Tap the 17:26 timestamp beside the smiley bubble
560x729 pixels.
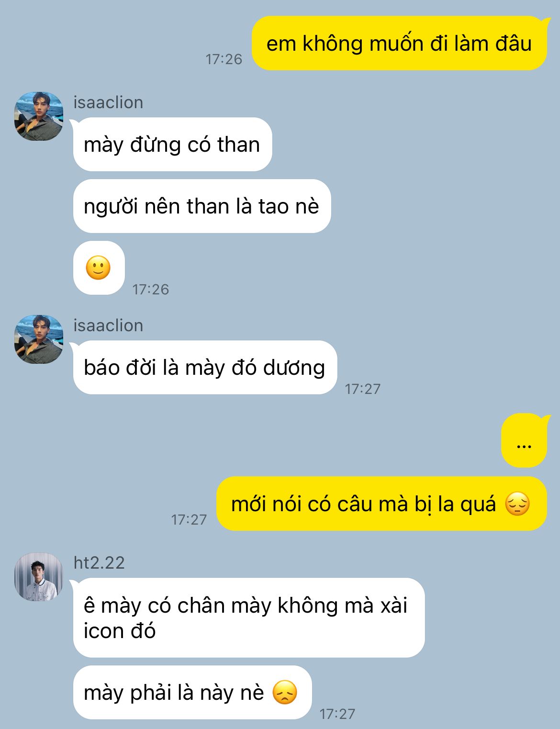(x=151, y=289)
